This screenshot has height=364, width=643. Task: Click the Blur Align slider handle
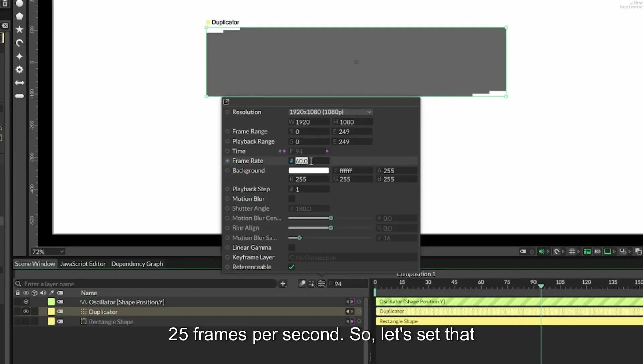click(331, 228)
